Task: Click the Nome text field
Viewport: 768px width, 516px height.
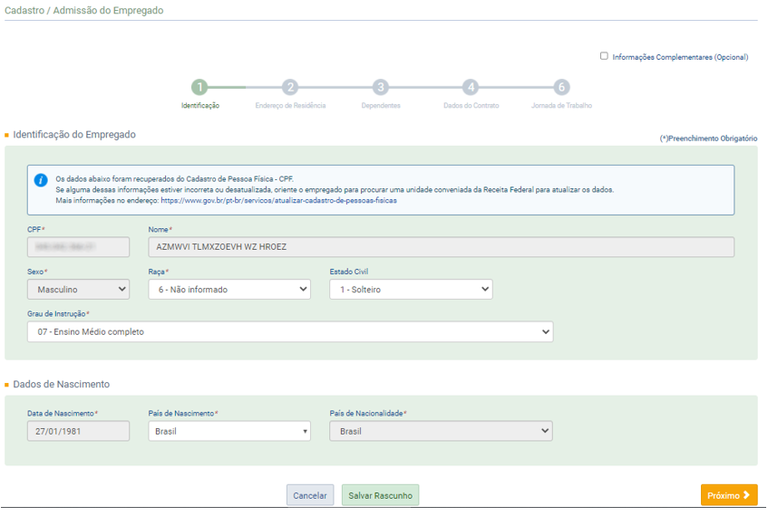Action: pos(440,247)
